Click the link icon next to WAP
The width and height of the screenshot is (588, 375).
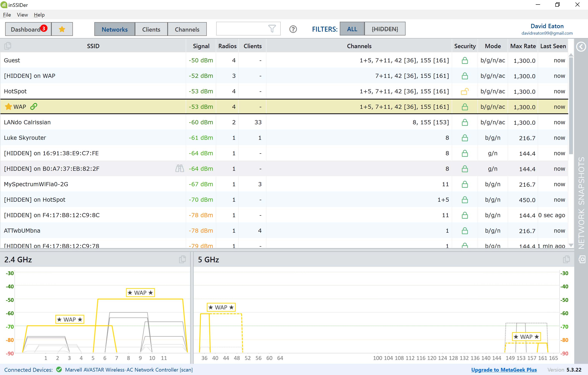34,106
